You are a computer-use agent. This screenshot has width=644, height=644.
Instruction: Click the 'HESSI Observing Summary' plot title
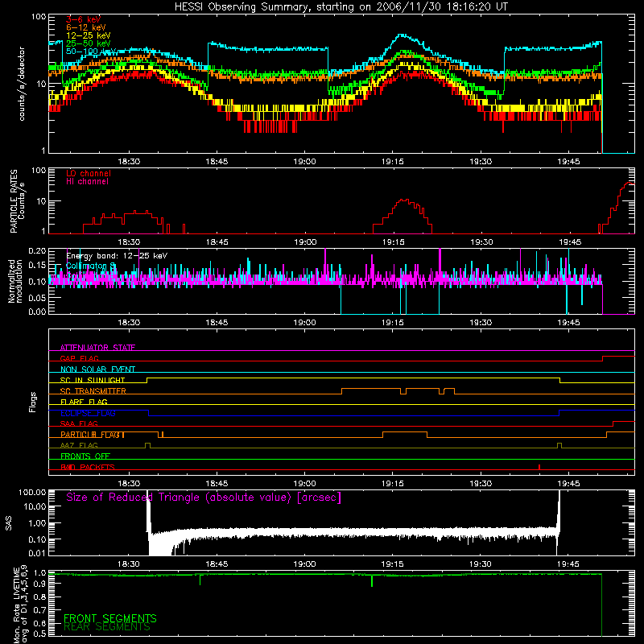(x=341, y=6)
